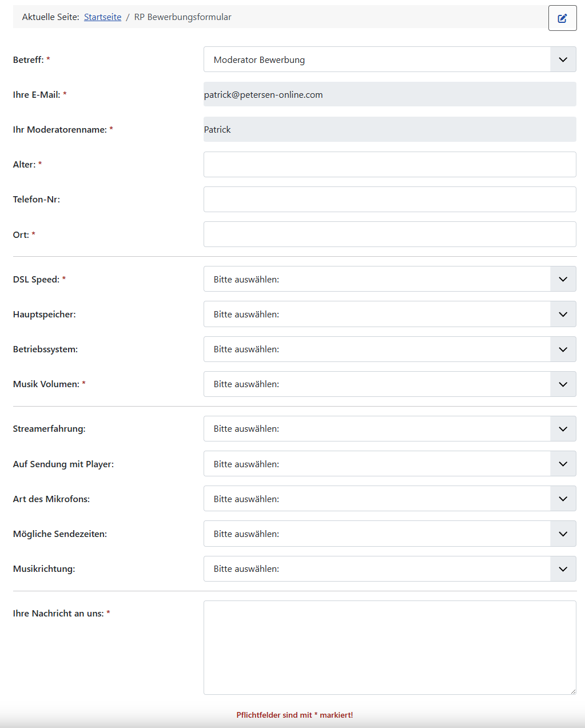Expand the Musik Volumen options

point(377,384)
